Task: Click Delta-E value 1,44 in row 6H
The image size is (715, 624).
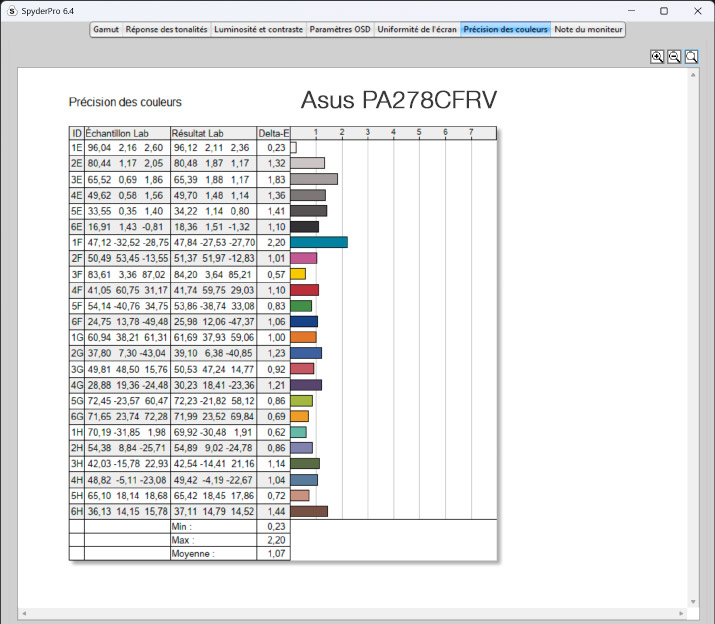Action: click(x=276, y=511)
